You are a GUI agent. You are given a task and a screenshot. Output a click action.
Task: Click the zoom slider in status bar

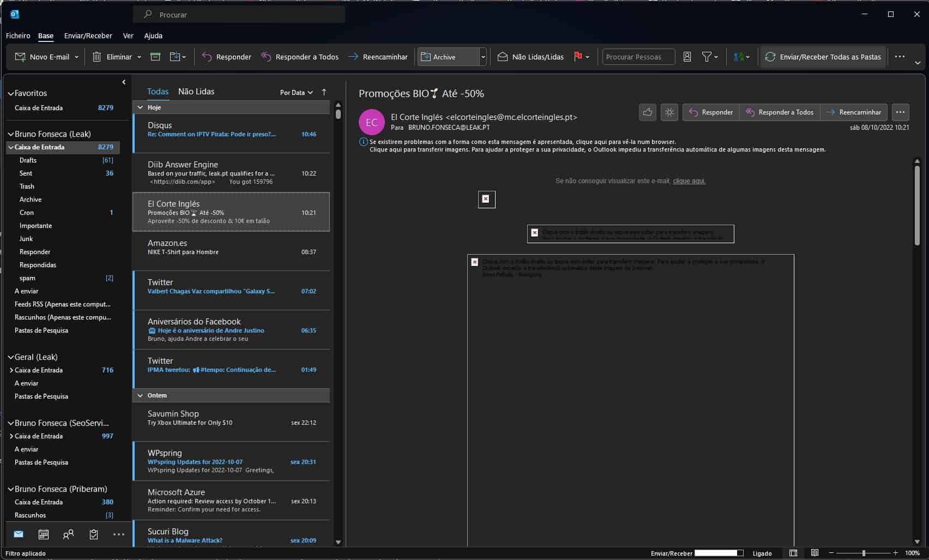[864, 553]
